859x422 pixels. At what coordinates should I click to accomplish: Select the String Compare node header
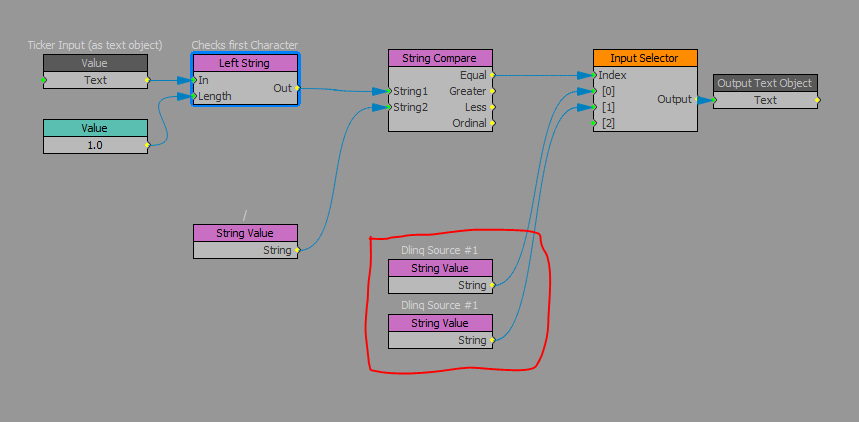[x=440, y=58]
